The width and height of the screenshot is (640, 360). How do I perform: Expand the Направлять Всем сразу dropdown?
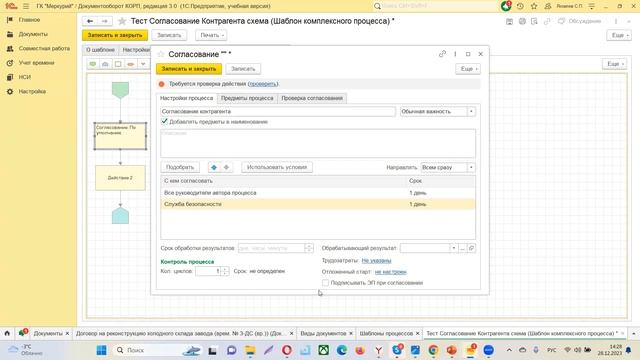(x=471, y=167)
